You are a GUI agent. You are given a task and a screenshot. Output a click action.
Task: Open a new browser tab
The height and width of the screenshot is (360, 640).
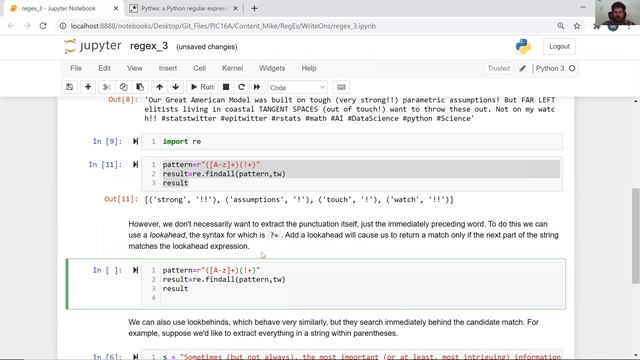[x=254, y=9]
